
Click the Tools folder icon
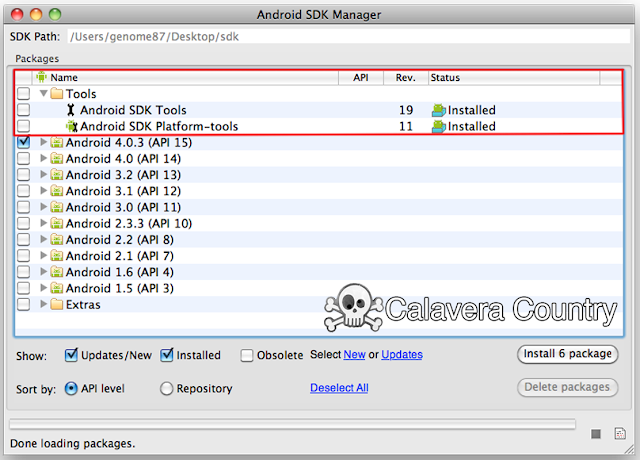57,94
